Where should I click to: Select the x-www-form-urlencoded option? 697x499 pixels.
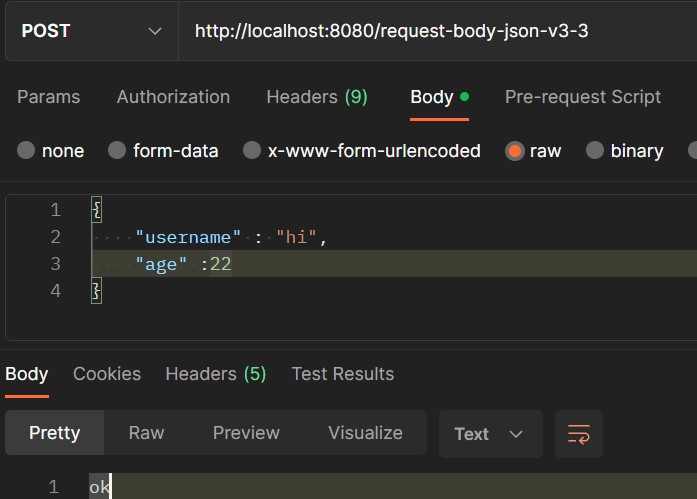click(x=361, y=151)
